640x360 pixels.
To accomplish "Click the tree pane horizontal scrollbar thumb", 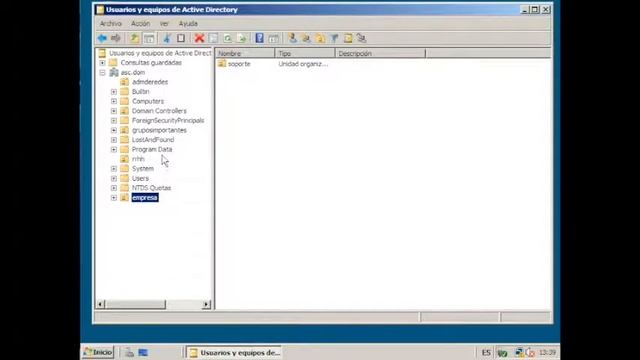I will (135, 304).
